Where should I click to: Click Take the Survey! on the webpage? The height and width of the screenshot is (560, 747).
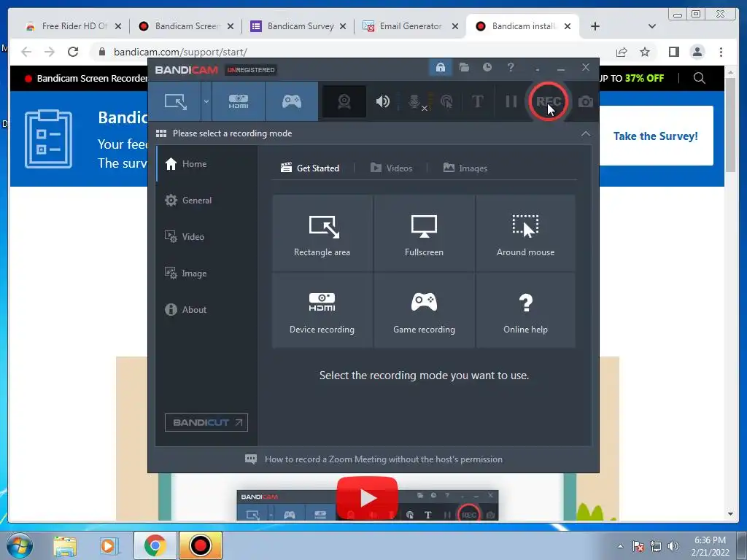[655, 136]
